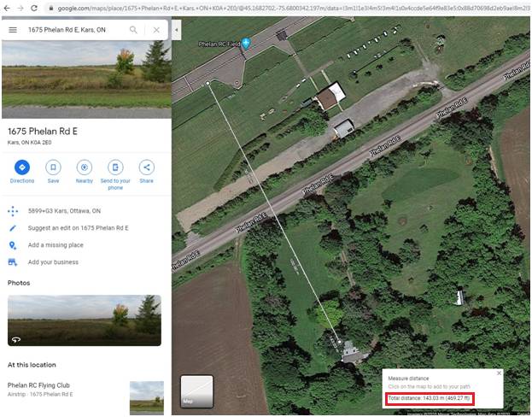Click the search magnifier icon
Viewport: 532px width, 417px height.
134,29
